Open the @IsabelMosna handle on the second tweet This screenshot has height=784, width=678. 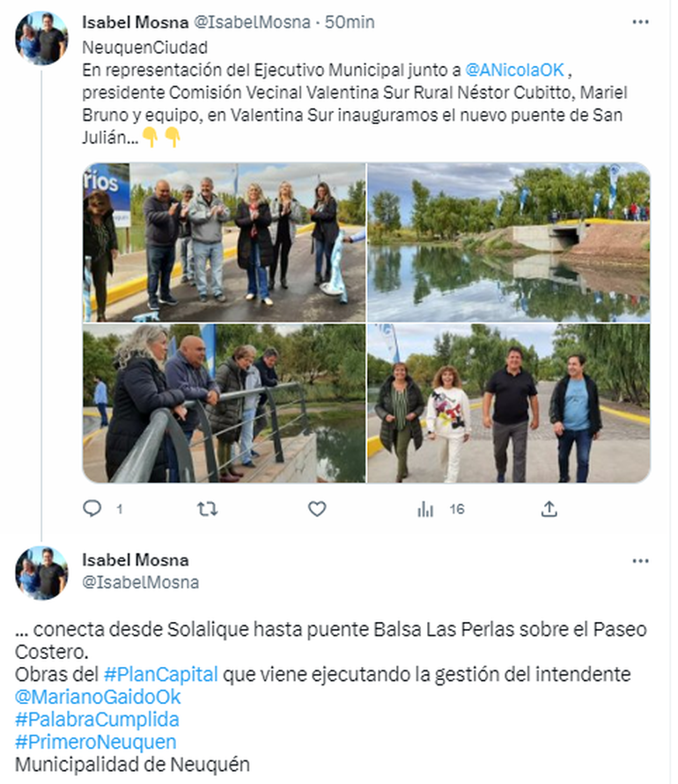click(x=140, y=582)
